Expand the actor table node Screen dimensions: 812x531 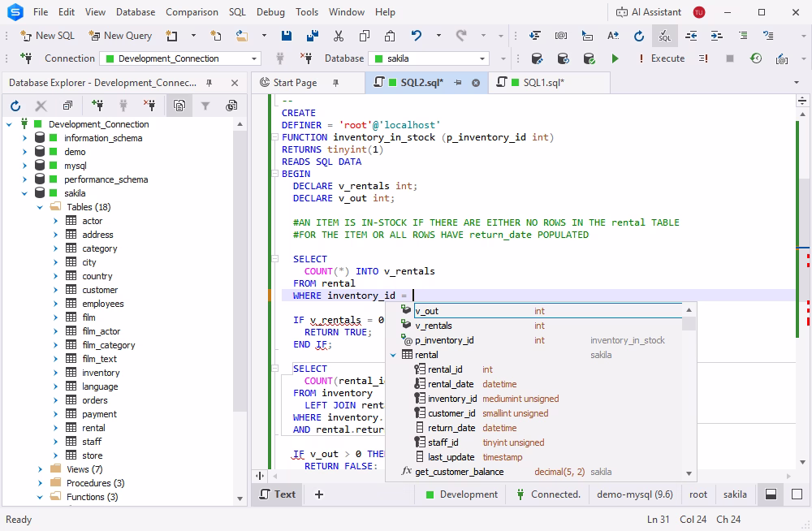pyautogui.click(x=55, y=221)
